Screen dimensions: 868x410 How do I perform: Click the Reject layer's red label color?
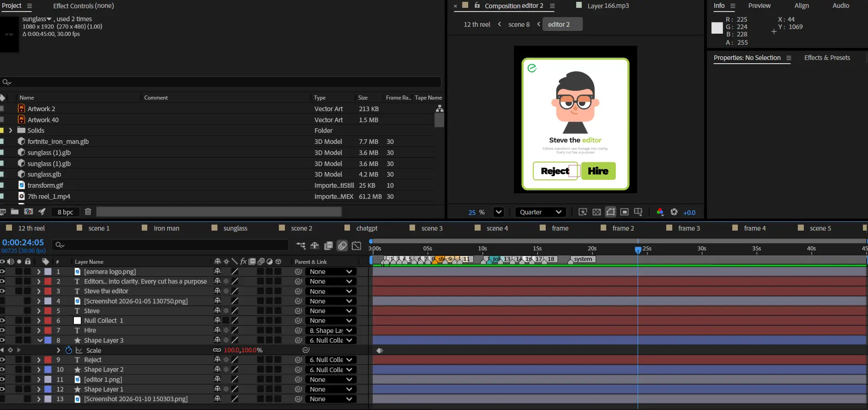coord(48,360)
